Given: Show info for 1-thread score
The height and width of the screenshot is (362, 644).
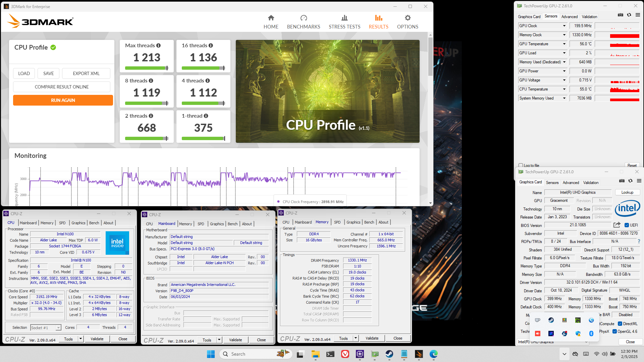Looking at the screenshot, I should tap(206, 116).
